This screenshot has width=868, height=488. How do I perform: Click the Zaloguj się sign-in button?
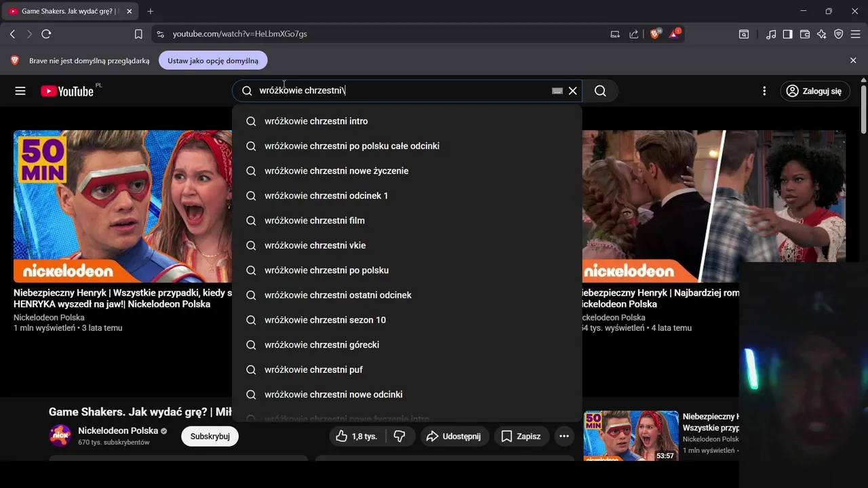(x=814, y=91)
